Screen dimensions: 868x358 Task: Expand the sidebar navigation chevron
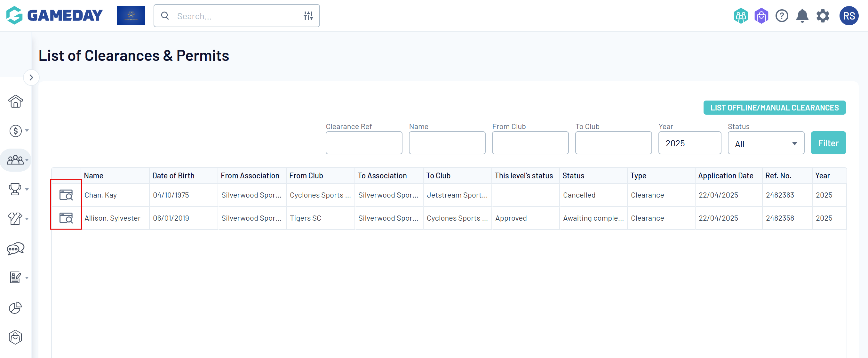point(31,77)
